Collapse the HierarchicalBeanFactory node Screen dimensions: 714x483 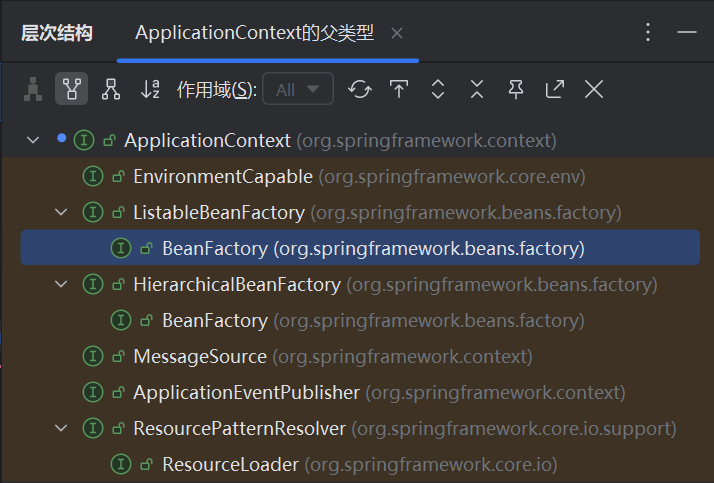61,284
